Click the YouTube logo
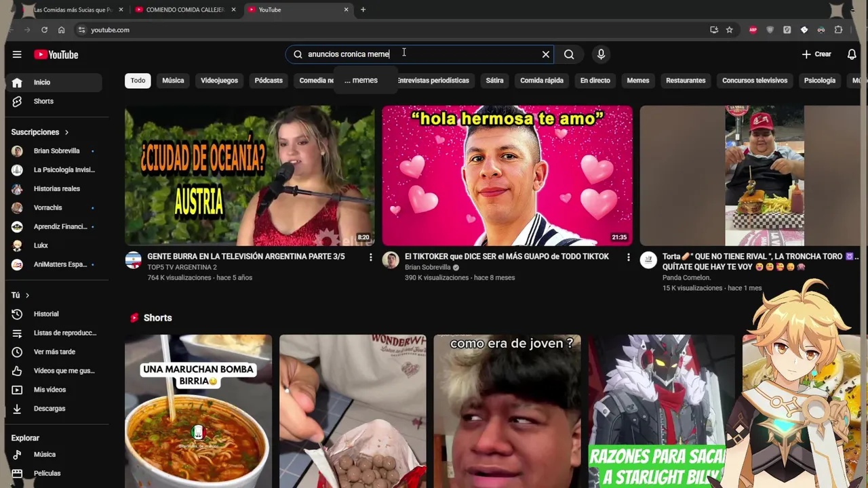 click(56, 54)
